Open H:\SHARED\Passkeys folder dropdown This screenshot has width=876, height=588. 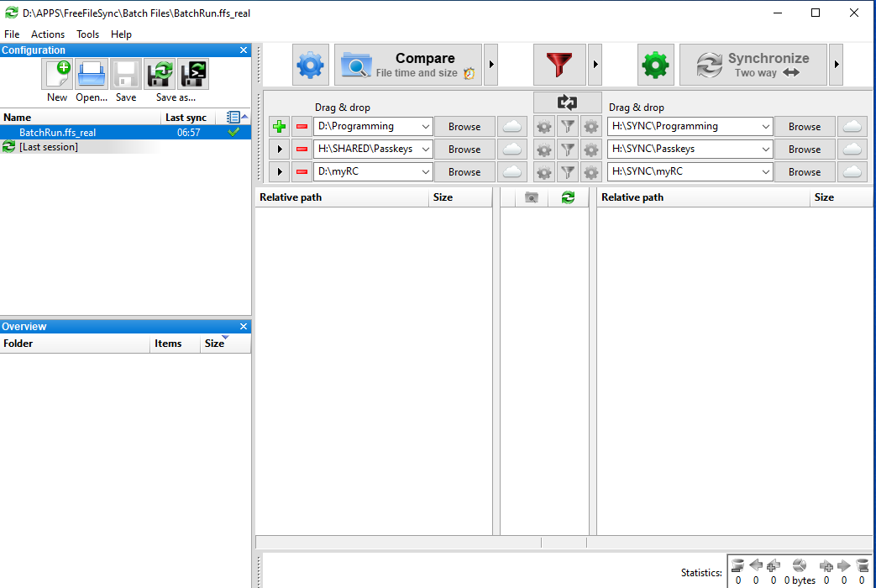(x=426, y=150)
